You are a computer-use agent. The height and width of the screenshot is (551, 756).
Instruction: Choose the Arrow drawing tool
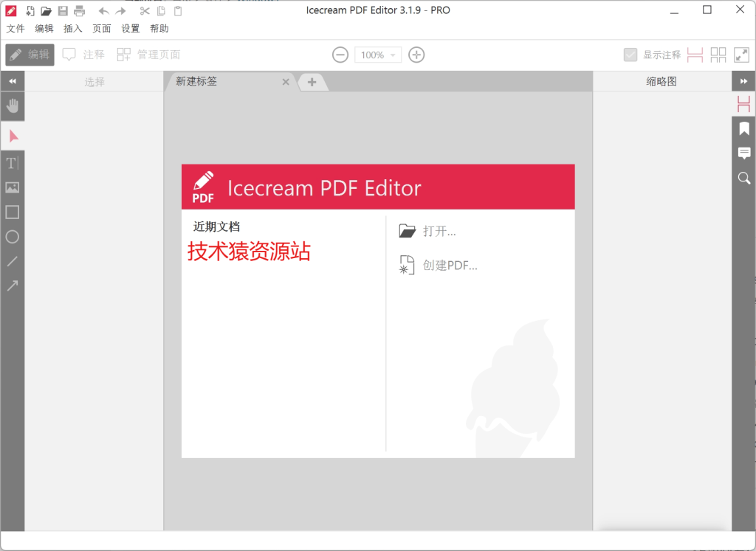[13, 285]
